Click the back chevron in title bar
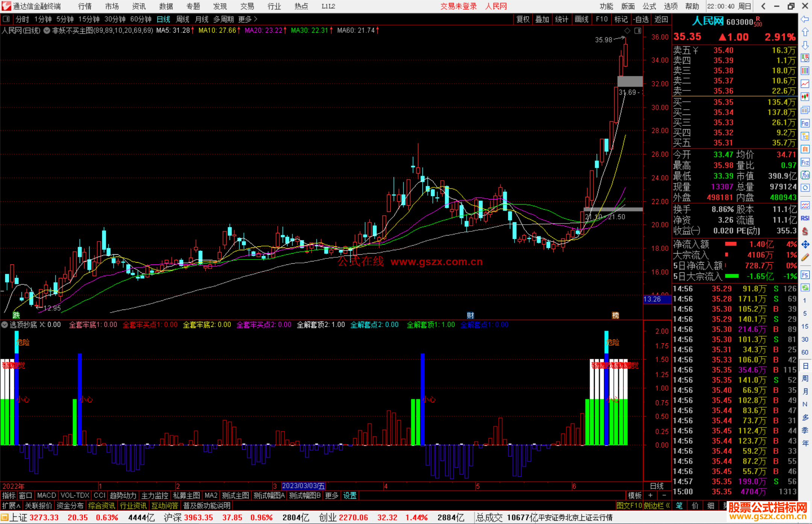Image resolution: width=812 pixels, height=524 pixels. coord(763,6)
